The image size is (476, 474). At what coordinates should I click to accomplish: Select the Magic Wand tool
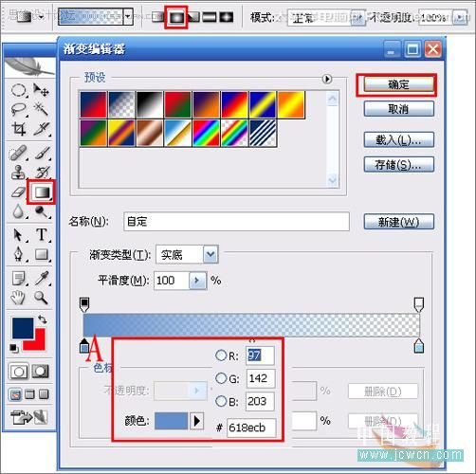pyautogui.click(x=41, y=109)
